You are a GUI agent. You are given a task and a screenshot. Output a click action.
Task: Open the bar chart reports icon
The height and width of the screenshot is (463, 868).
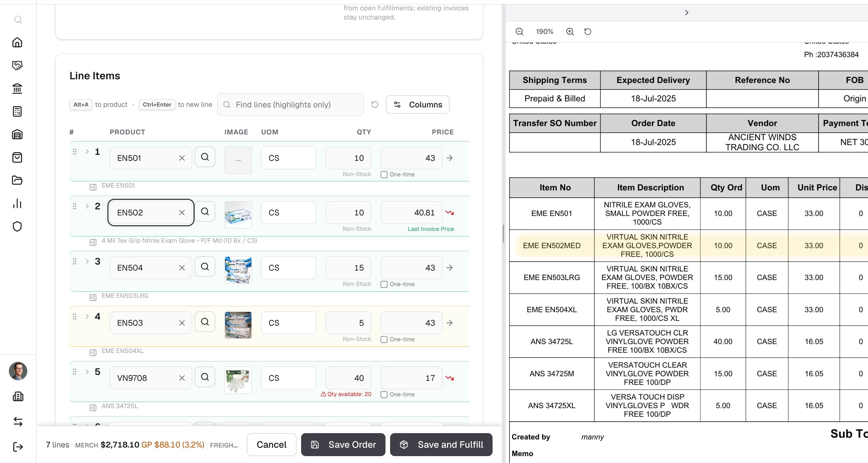pyautogui.click(x=17, y=203)
